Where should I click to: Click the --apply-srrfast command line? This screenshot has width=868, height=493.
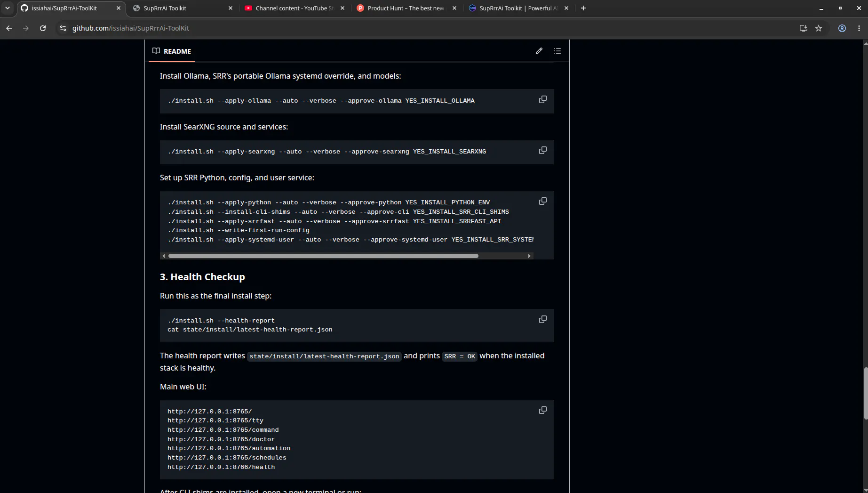coord(334,221)
